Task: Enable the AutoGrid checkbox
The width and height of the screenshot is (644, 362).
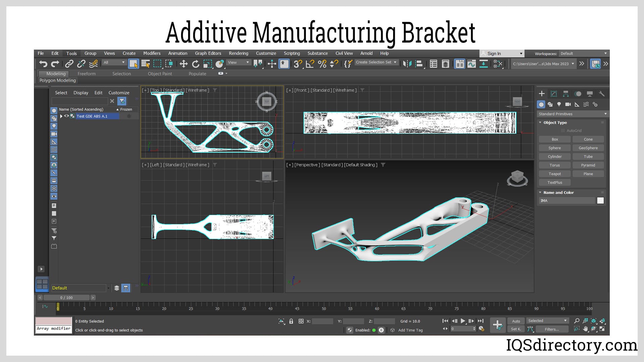Action: click(563, 131)
